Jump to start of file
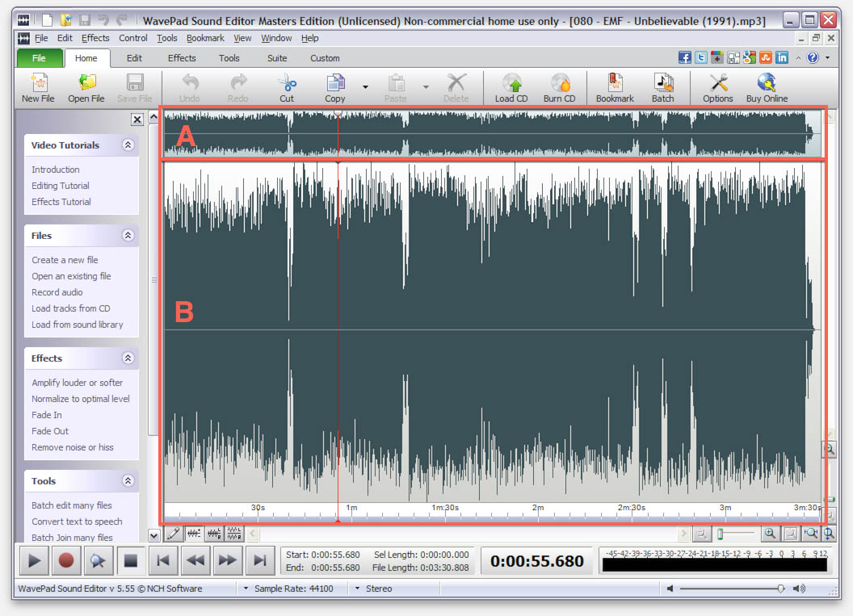 point(162,560)
